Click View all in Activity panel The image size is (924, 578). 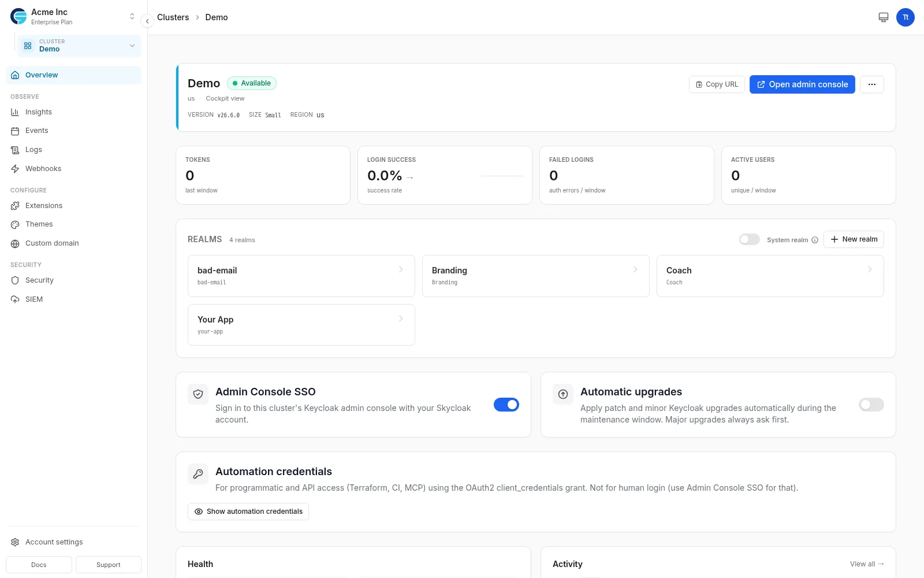(867, 564)
